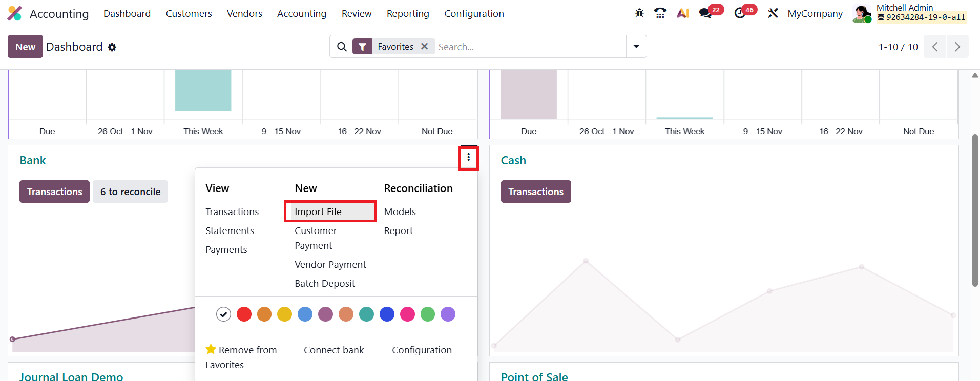The height and width of the screenshot is (381, 980).
Task: Select the no-color checkmark swatch
Action: (x=223, y=314)
